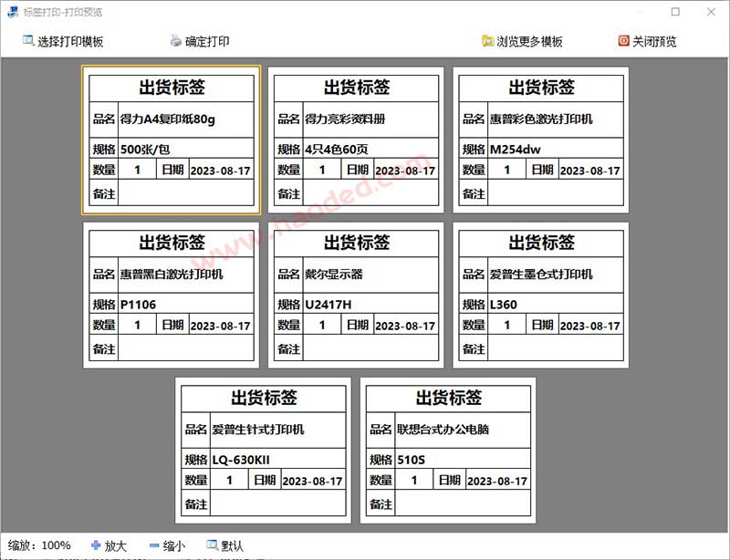This screenshot has width=730, height=560.
Task: Click the spec text M254dw
Action: point(515,150)
